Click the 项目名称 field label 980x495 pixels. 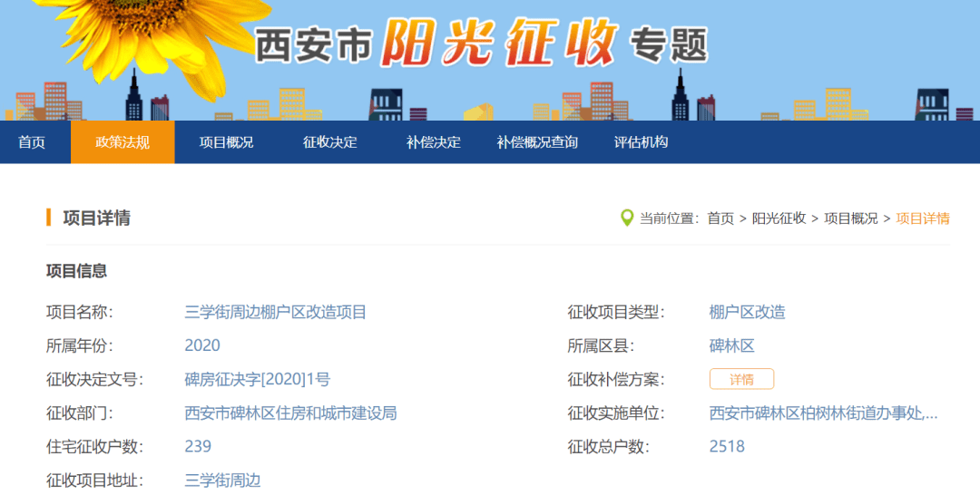click(79, 312)
